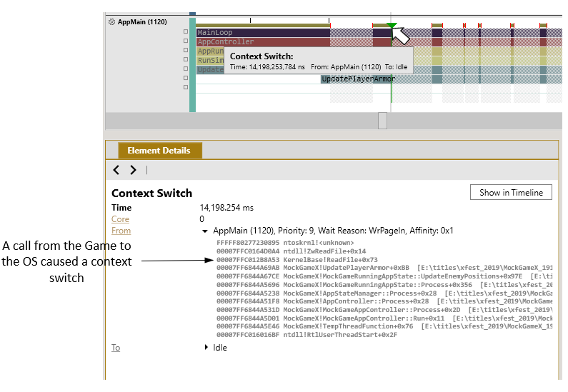
Task: Toggle the checkbox beside the RunSim row
Action: 186,59
